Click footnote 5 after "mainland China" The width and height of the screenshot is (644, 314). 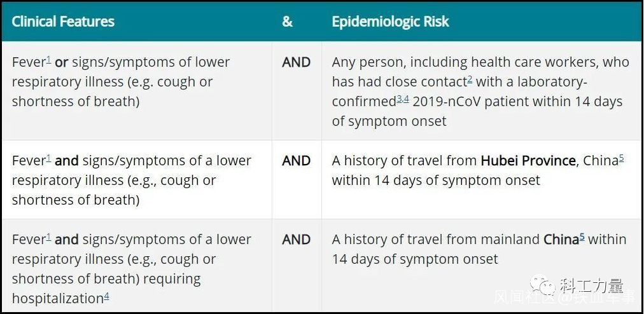(x=582, y=238)
